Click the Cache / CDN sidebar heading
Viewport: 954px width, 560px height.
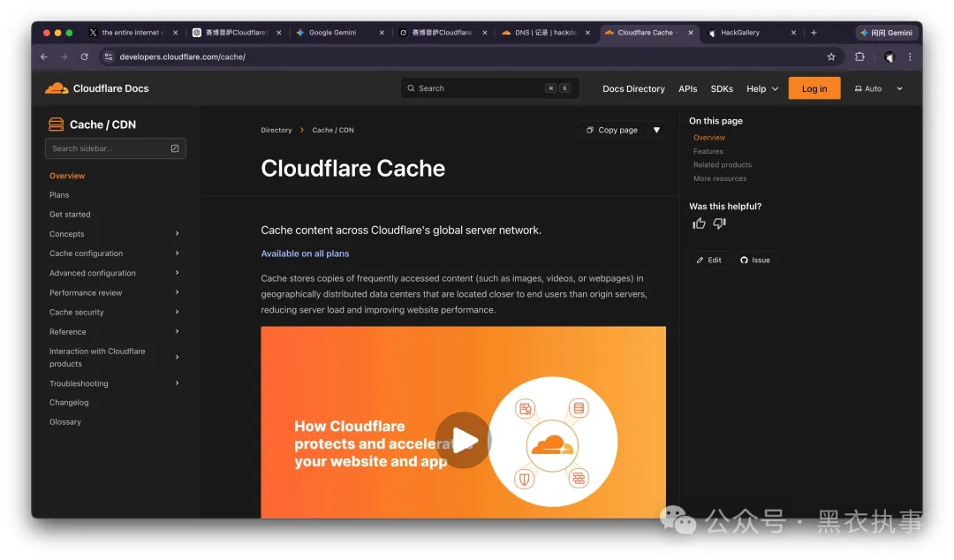point(102,125)
